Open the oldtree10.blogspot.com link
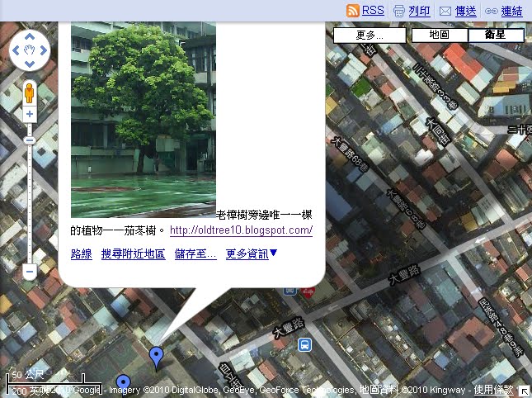The width and height of the screenshot is (532, 398). [x=241, y=230]
